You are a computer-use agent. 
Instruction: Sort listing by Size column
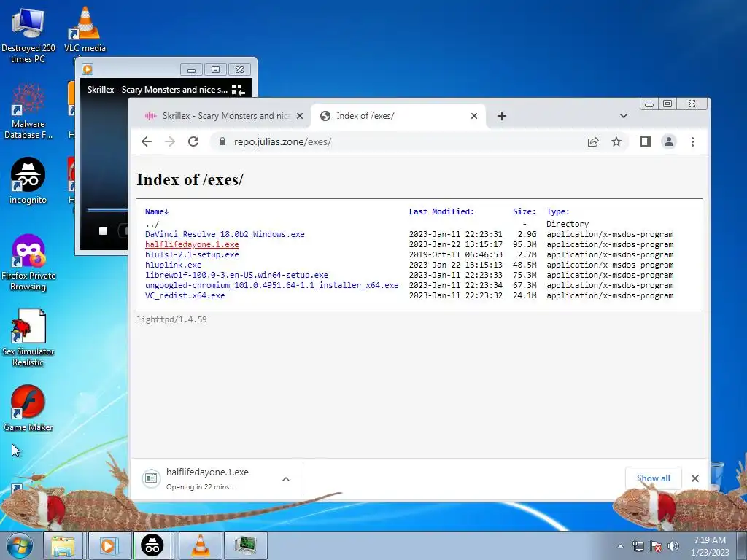524,211
